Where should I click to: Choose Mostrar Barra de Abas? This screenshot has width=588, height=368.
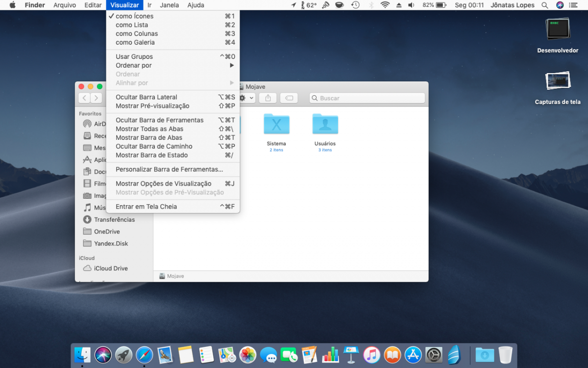[x=173, y=138]
